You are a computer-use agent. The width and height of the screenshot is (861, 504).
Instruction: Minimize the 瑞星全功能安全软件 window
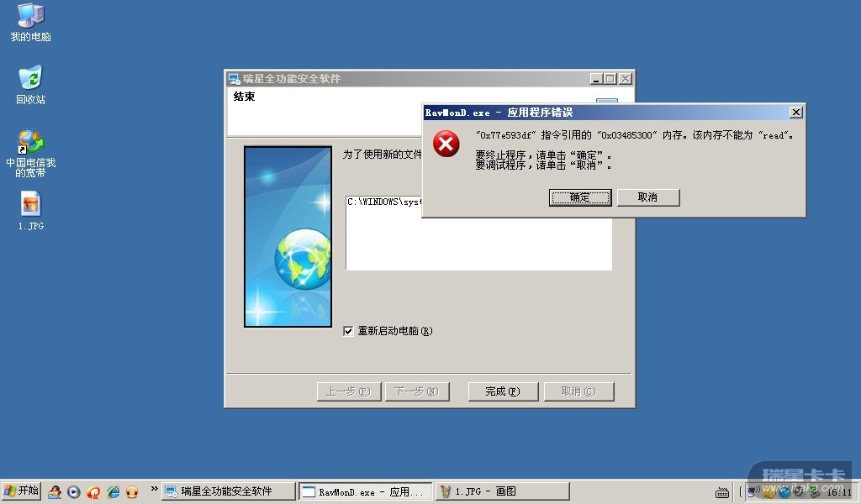point(596,79)
